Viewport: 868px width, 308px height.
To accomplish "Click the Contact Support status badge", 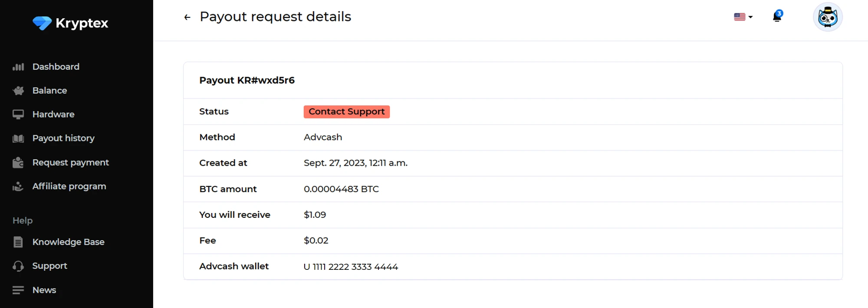I will (x=346, y=111).
